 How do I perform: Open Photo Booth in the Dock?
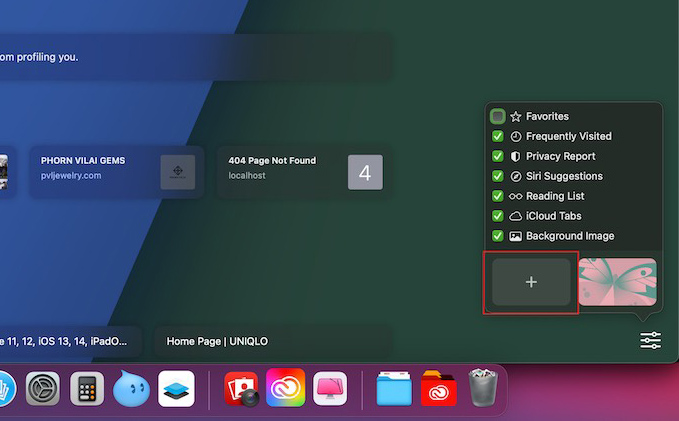pyautogui.click(x=241, y=388)
